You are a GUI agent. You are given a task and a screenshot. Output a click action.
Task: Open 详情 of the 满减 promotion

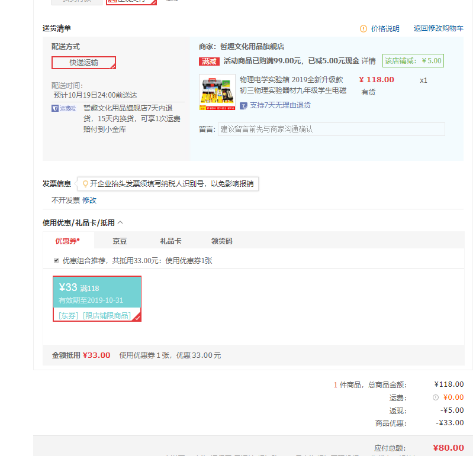pyautogui.click(x=368, y=61)
